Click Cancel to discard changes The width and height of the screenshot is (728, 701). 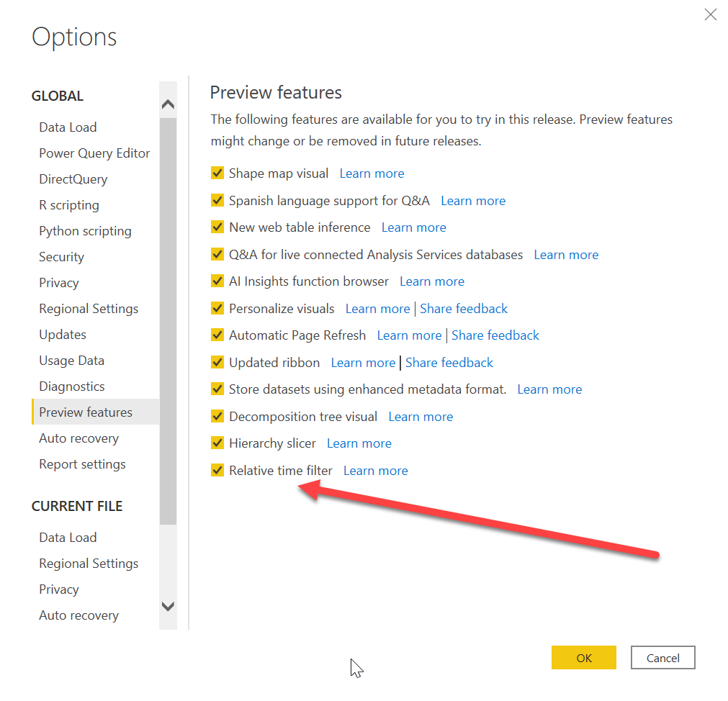662,657
